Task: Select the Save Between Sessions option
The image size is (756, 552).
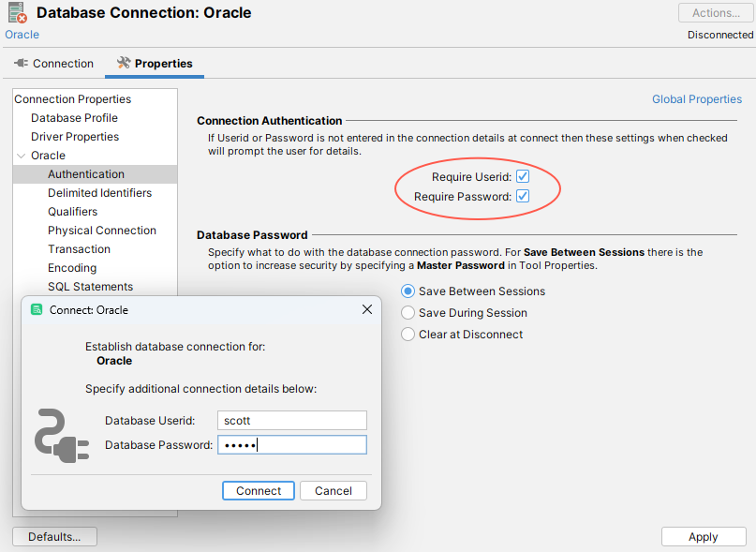Action: tap(408, 291)
